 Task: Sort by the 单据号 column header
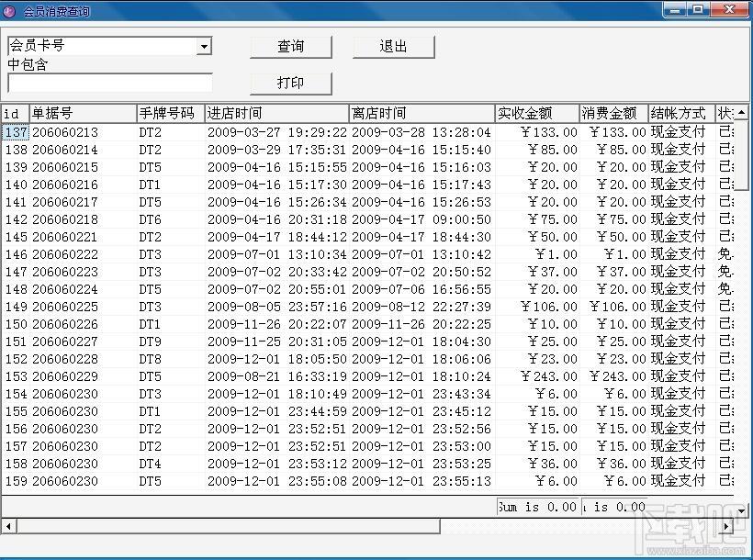[83, 113]
